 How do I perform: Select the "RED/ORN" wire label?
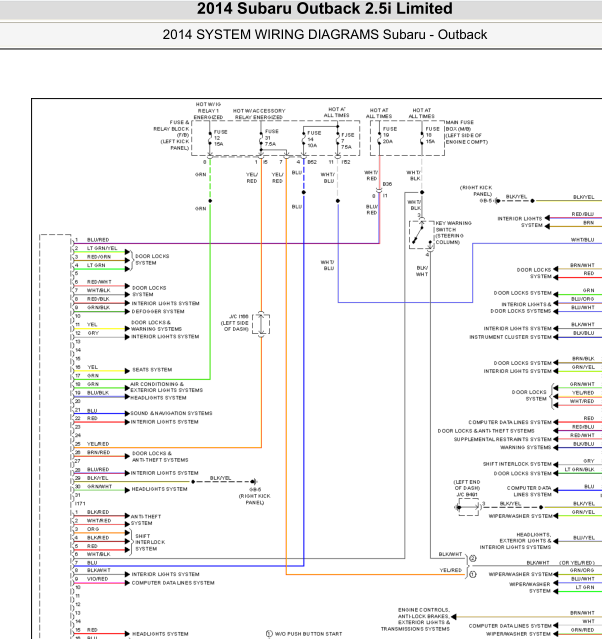tap(99, 256)
